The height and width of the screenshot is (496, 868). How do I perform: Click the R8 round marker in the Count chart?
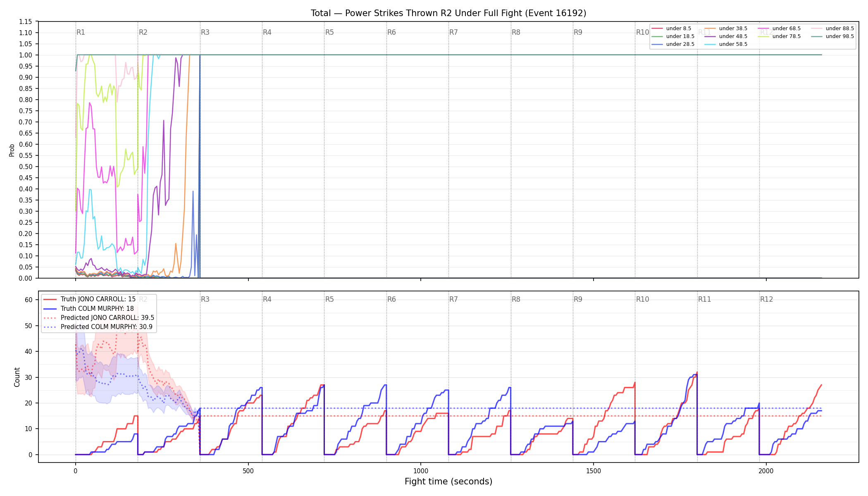click(516, 299)
